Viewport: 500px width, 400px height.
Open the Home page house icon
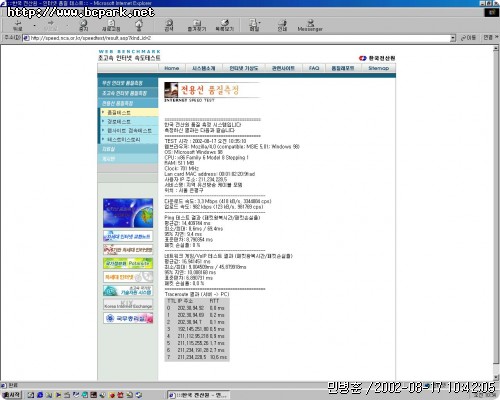coord(139,25)
